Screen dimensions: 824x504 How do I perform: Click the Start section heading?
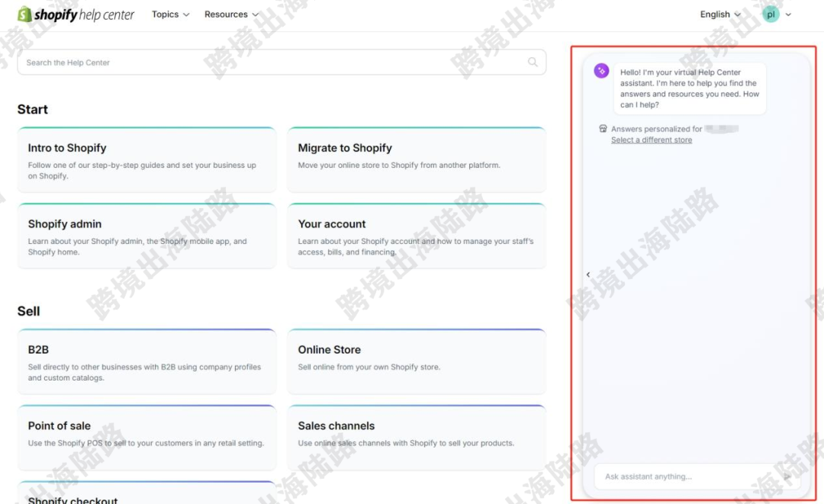(x=33, y=109)
